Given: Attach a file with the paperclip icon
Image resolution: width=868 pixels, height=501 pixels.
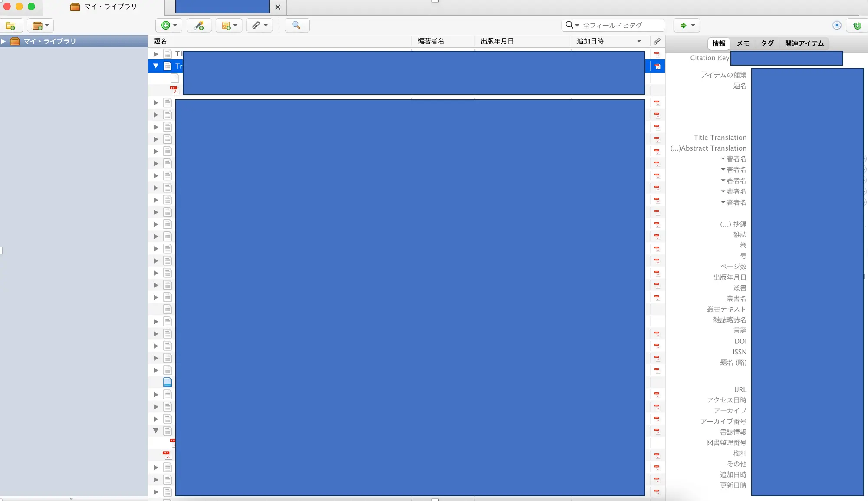Looking at the screenshot, I should click(256, 25).
